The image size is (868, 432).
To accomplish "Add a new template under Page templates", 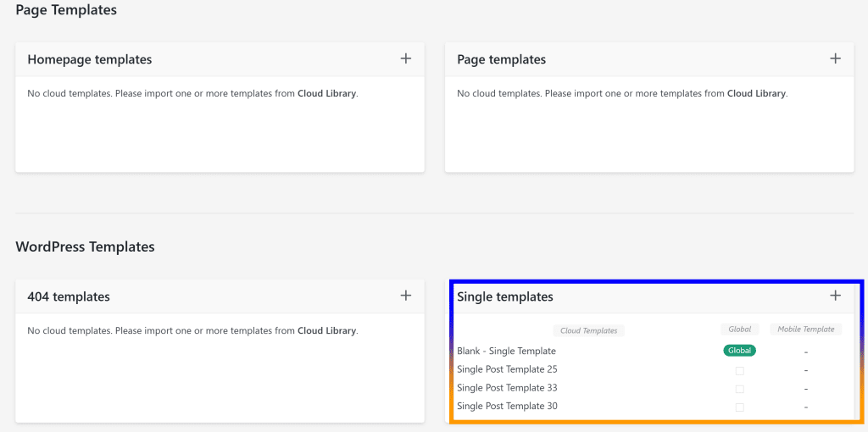I will (835, 58).
